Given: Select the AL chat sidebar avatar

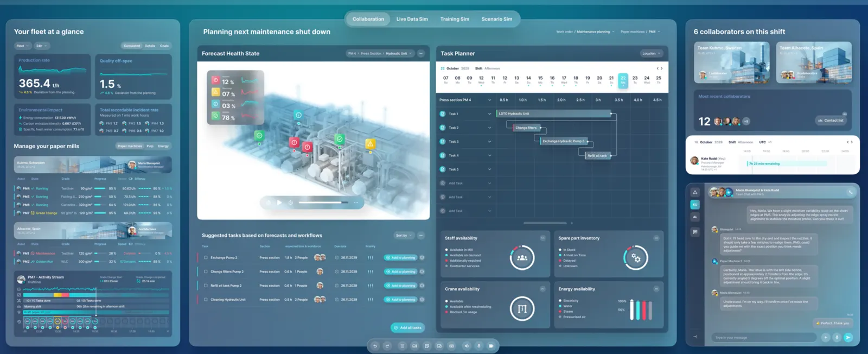Looking at the screenshot, I should (x=695, y=217).
